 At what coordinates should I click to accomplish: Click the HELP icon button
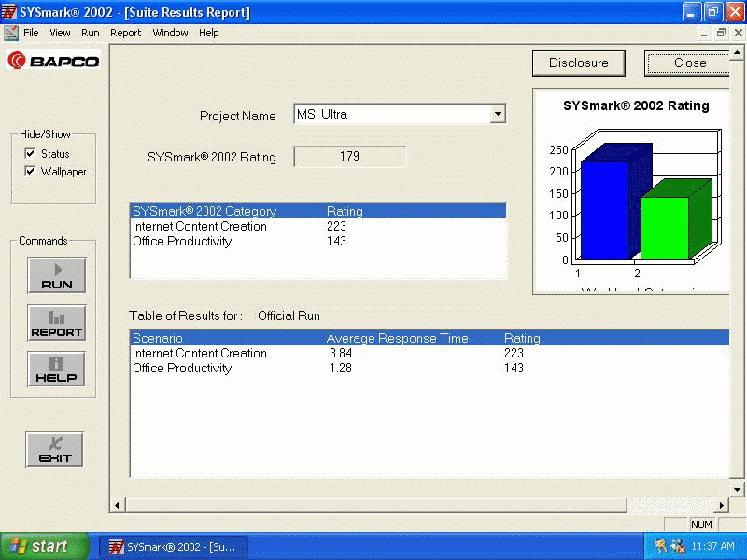[56, 370]
